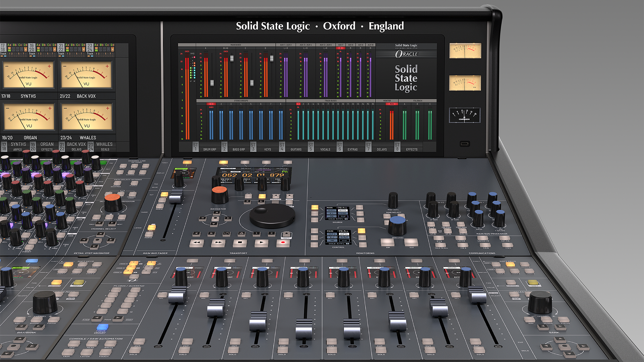Click the PAGE right arrow button
The height and width of the screenshot is (362, 644).
click(x=118, y=318)
